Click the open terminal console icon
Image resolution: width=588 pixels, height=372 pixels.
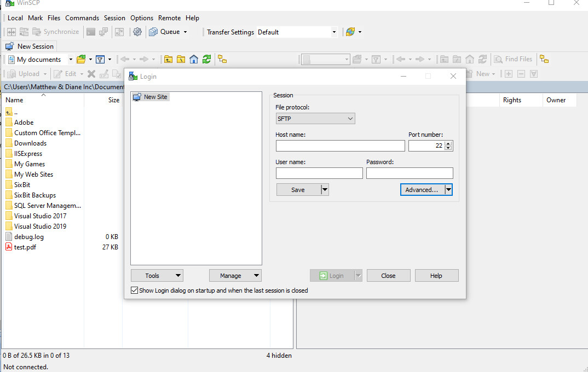[x=91, y=32]
